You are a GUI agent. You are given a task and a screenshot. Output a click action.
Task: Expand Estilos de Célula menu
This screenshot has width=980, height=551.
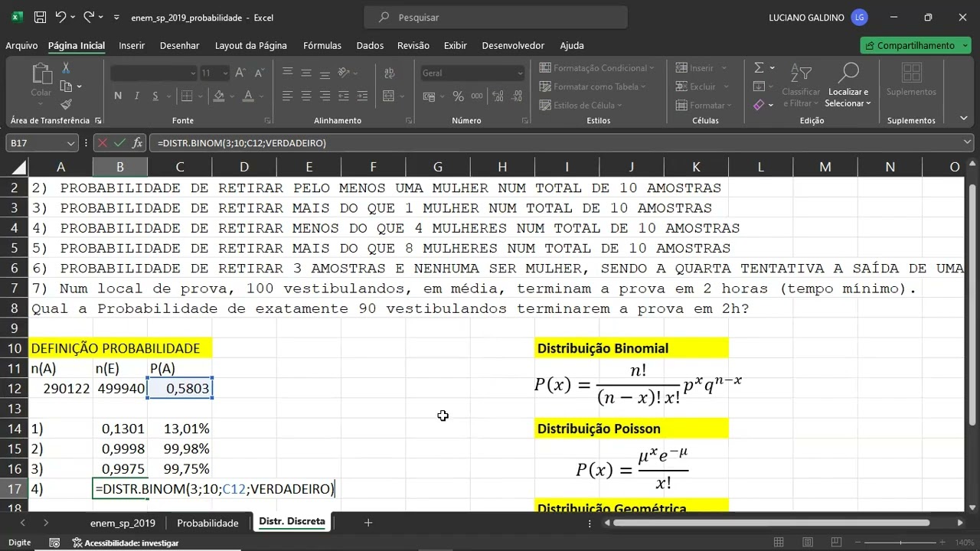tap(581, 105)
